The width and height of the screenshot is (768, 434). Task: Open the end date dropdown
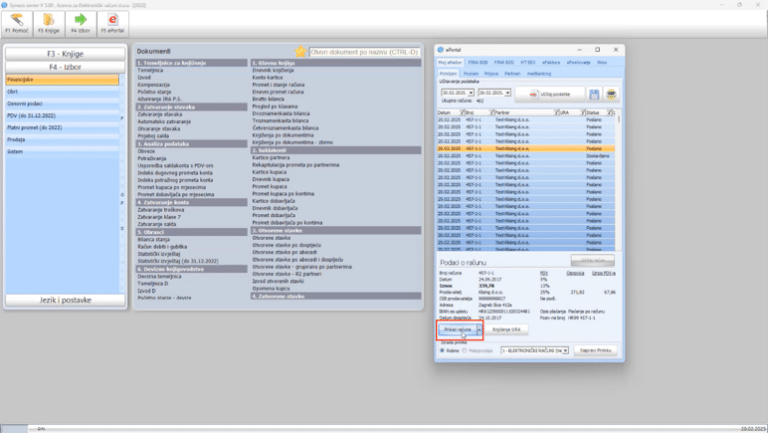pyautogui.click(x=507, y=93)
